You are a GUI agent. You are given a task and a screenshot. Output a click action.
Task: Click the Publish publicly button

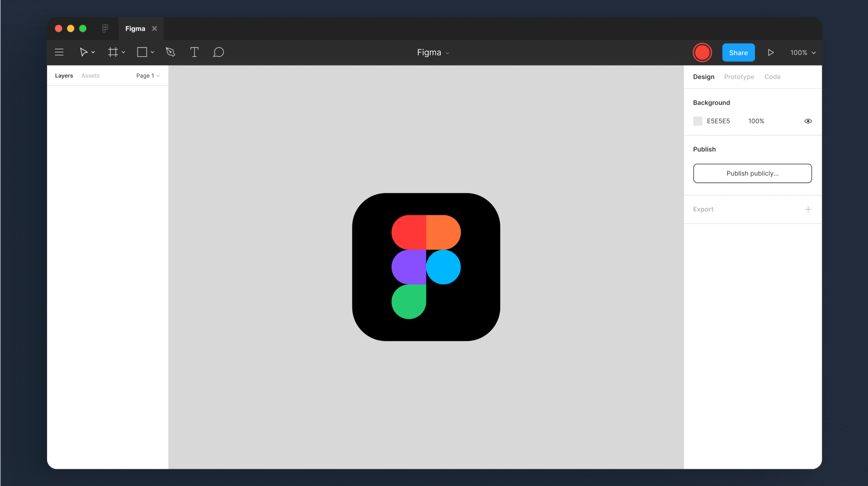click(x=752, y=173)
